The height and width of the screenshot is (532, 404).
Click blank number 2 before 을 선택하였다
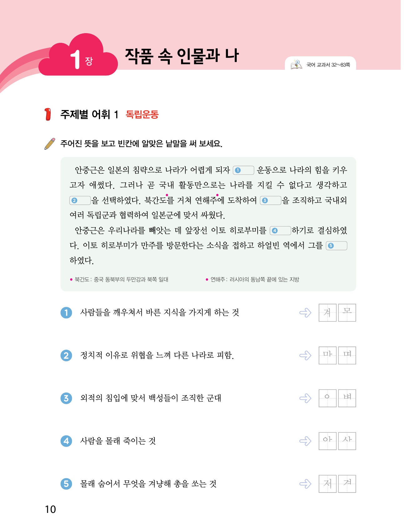[80, 200]
